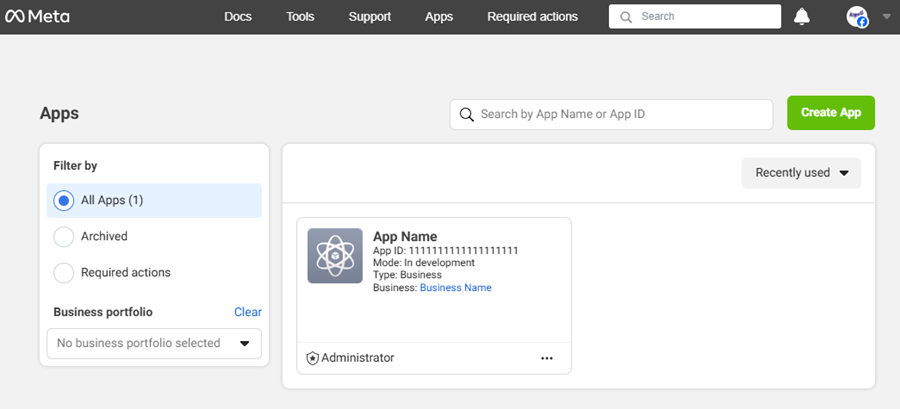Open the Docs menu
Viewport: 900px width, 409px height.
coord(238,17)
